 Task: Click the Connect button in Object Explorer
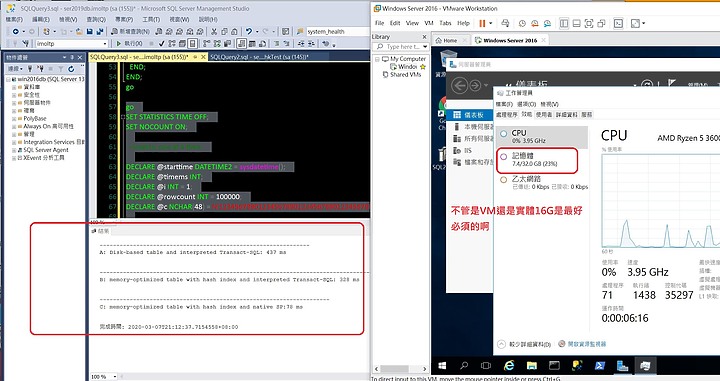15,69
